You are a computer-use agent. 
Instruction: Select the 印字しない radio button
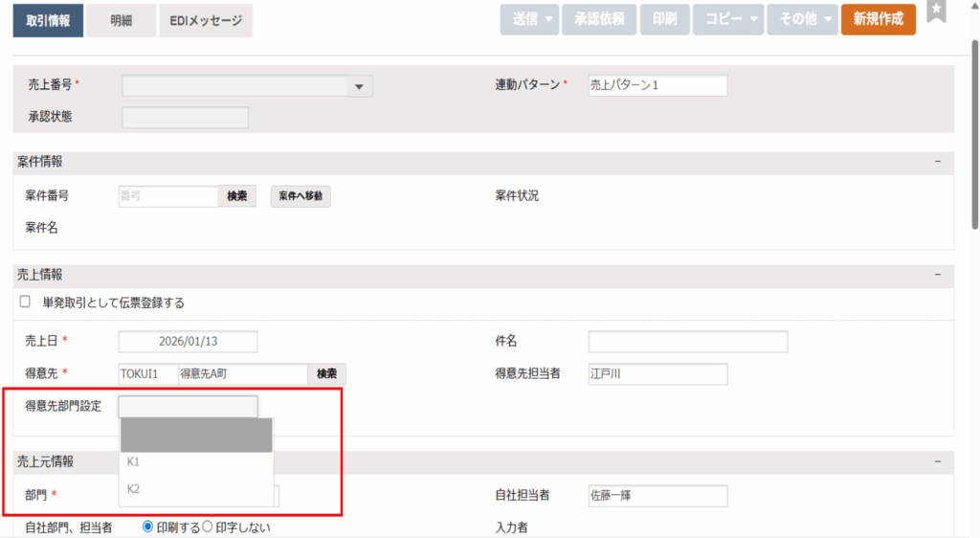point(206,527)
